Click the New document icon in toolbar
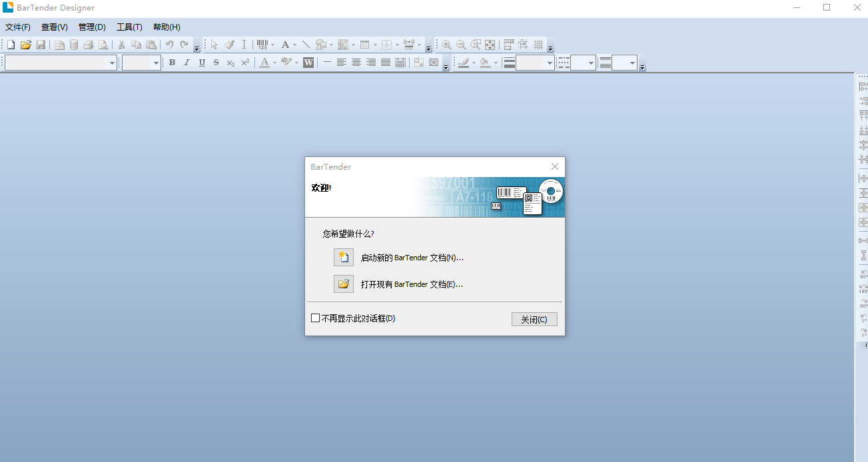The height and width of the screenshot is (462, 868). click(11, 45)
